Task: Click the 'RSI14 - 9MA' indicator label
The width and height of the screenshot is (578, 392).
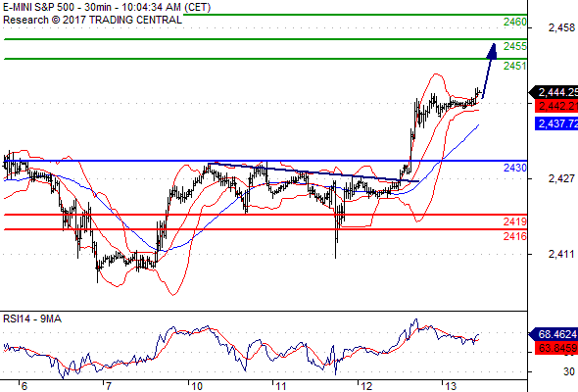Action: coord(32,318)
